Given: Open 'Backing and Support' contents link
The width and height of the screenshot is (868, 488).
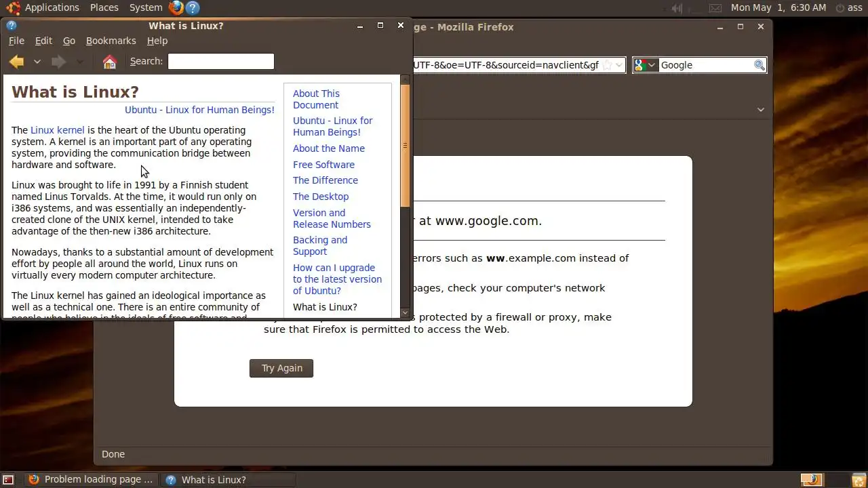Looking at the screenshot, I should [x=320, y=245].
